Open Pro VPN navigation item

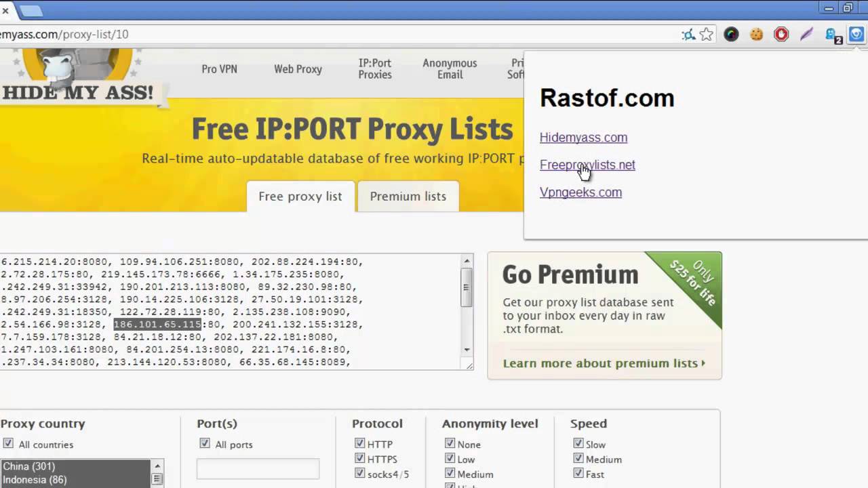(x=219, y=69)
